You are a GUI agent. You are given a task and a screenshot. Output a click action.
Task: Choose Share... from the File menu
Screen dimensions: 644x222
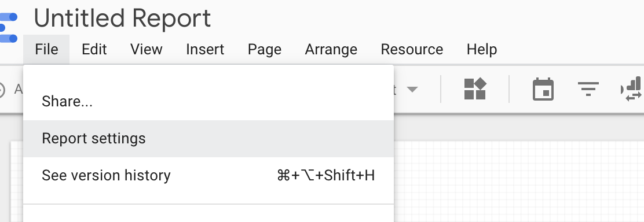tap(208, 101)
